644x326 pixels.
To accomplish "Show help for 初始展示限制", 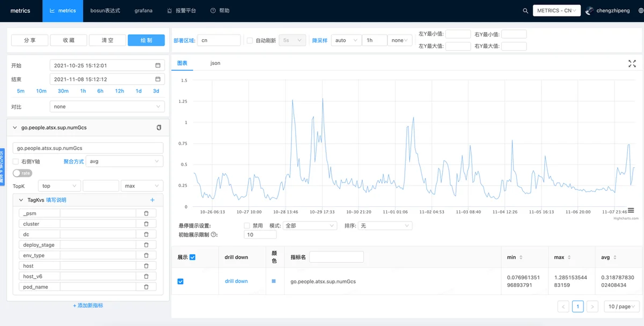I will [x=214, y=234].
